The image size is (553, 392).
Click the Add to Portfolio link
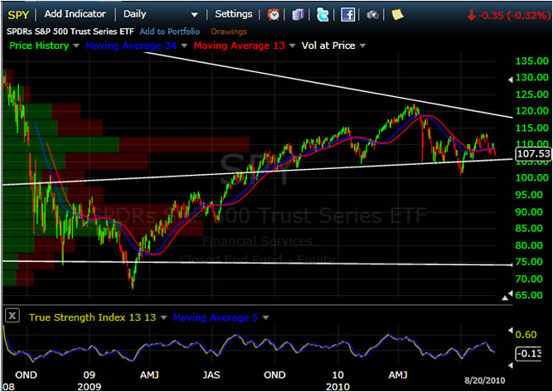172,31
